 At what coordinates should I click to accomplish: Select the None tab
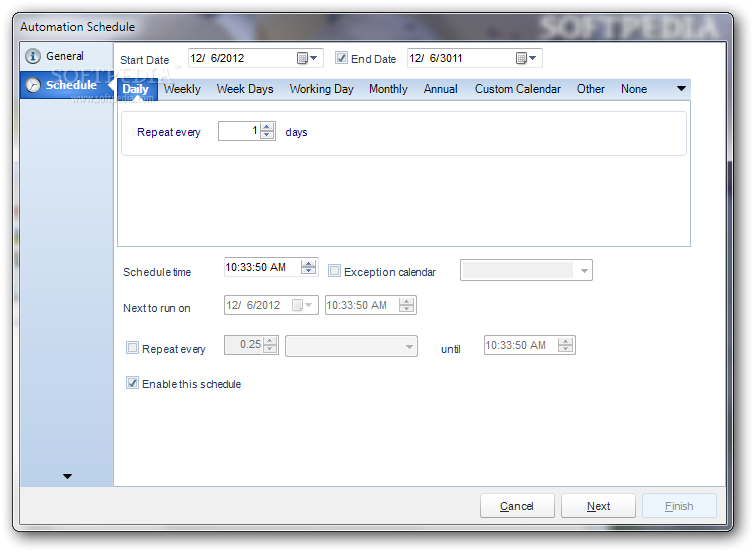pos(634,89)
